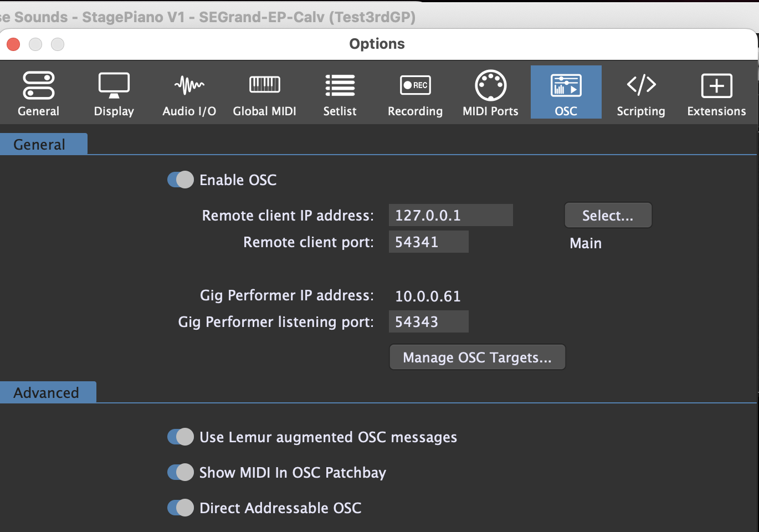Click the Remote client IP address field
Screen dimensions: 759x532
(450, 215)
